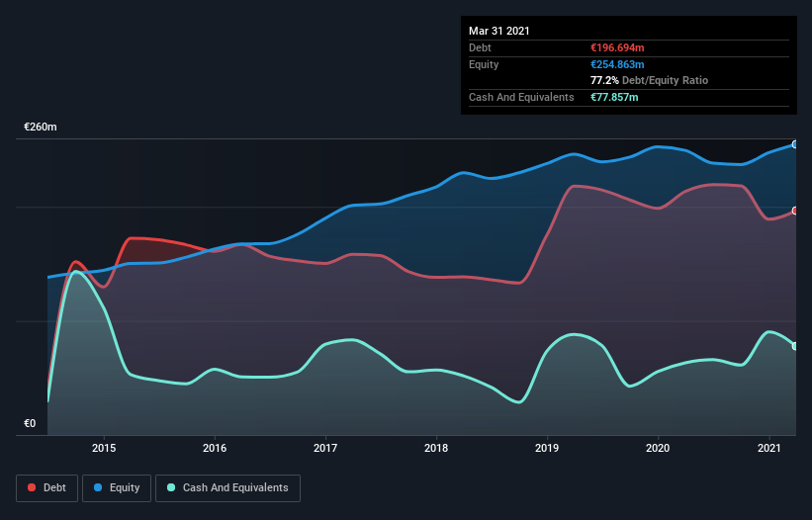Click the blue Equity legend dot

coord(98,487)
